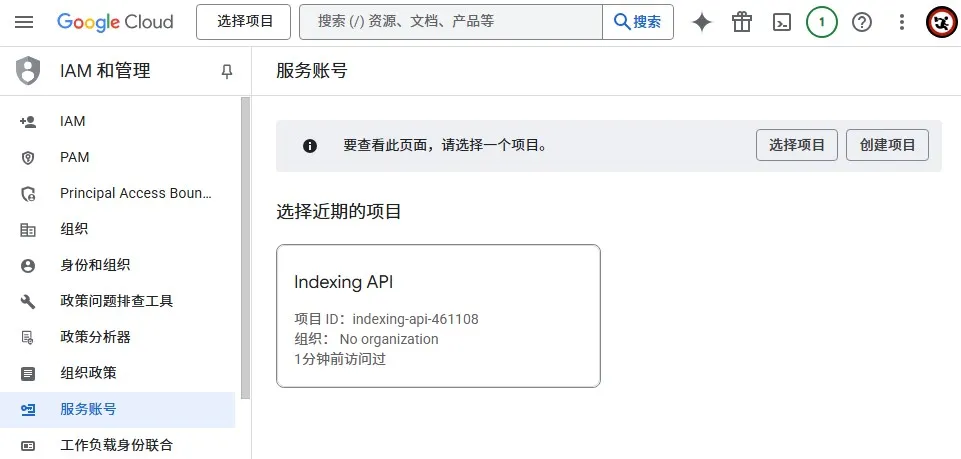Click the Principal Access Boundary icon
The image size is (961, 459).
28,194
